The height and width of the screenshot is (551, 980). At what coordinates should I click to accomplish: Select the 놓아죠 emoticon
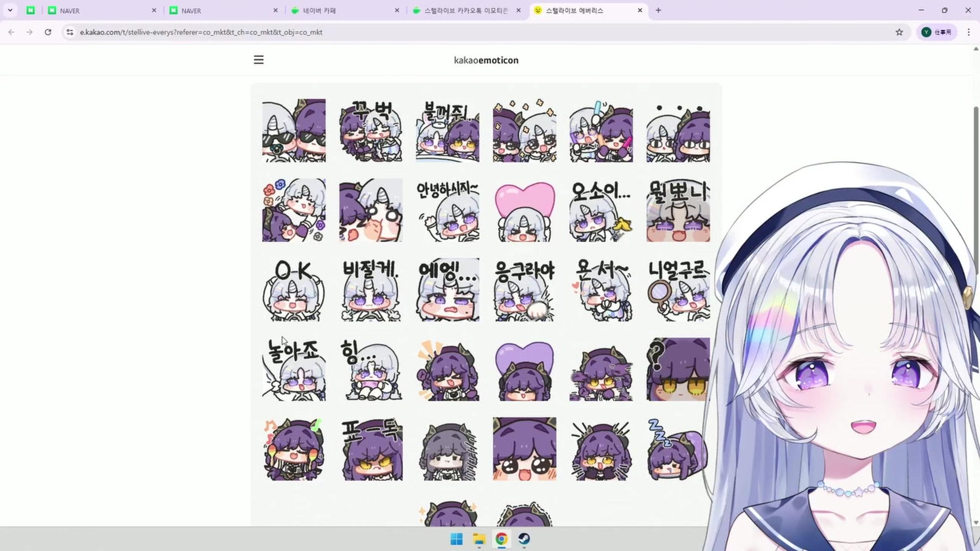tap(294, 369)
